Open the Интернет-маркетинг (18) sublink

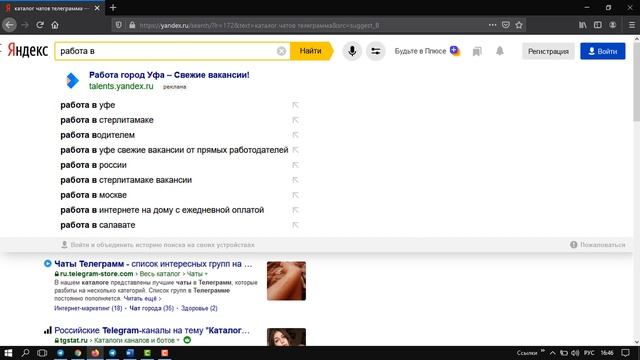coord(88,308)
